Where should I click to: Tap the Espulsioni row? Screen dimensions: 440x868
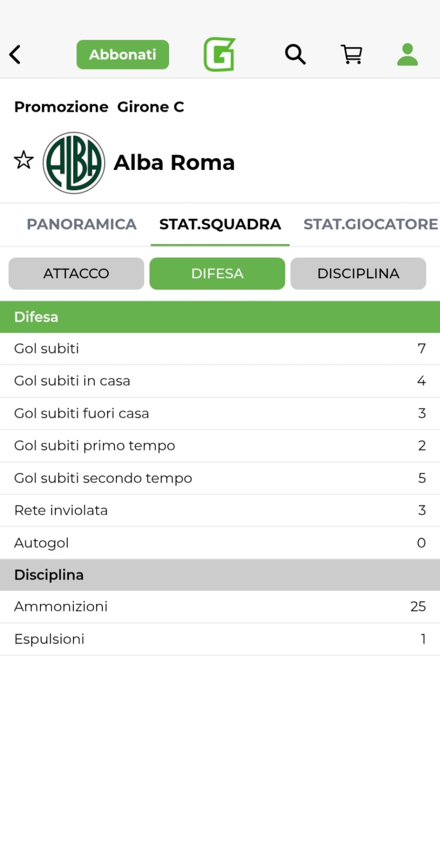tap(220, 639)
